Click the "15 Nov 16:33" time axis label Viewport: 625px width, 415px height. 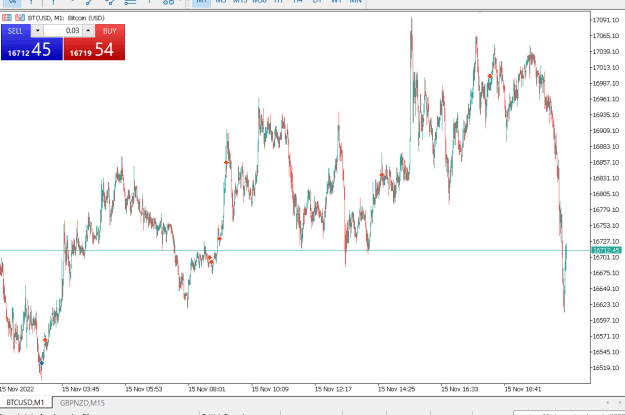pyautogui.click(x=460, y=389)
